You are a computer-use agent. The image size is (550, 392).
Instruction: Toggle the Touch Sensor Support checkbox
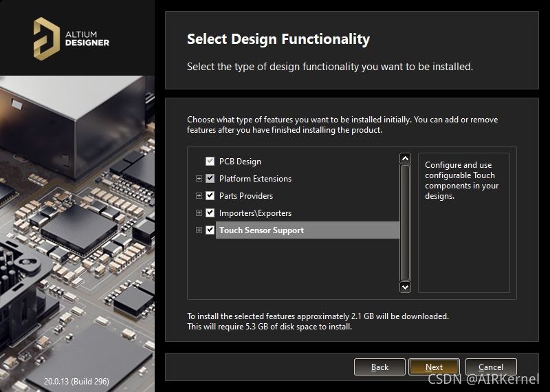pos(210,230)
